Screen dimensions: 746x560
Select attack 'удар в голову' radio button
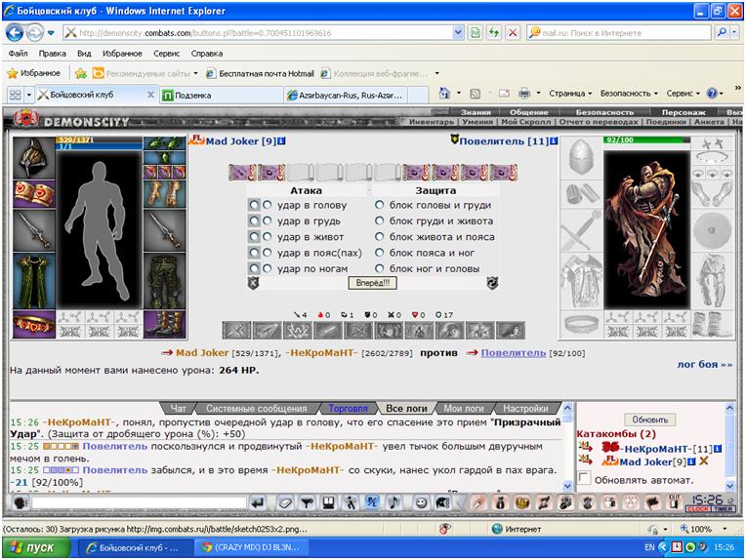[x=268, y=205]
